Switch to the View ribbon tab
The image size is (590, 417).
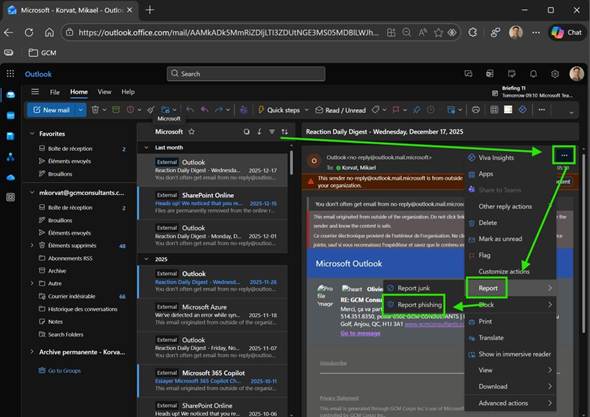point(104,92)
